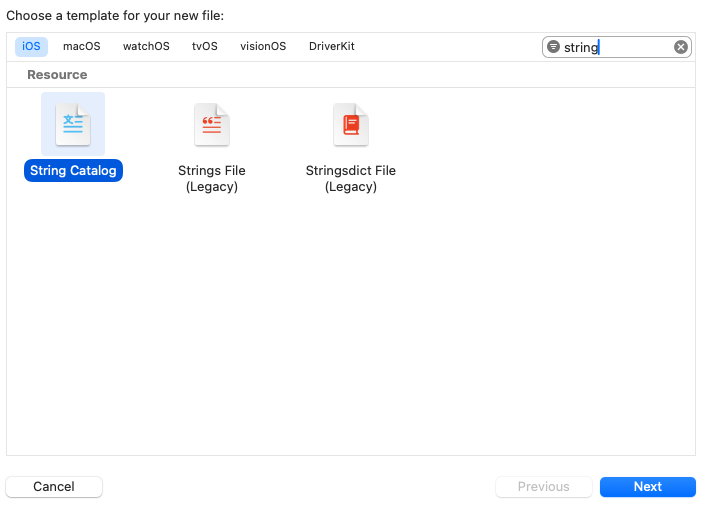
Task: Select the Strings File (Legacy) icon
Action: tap(212, 124)
